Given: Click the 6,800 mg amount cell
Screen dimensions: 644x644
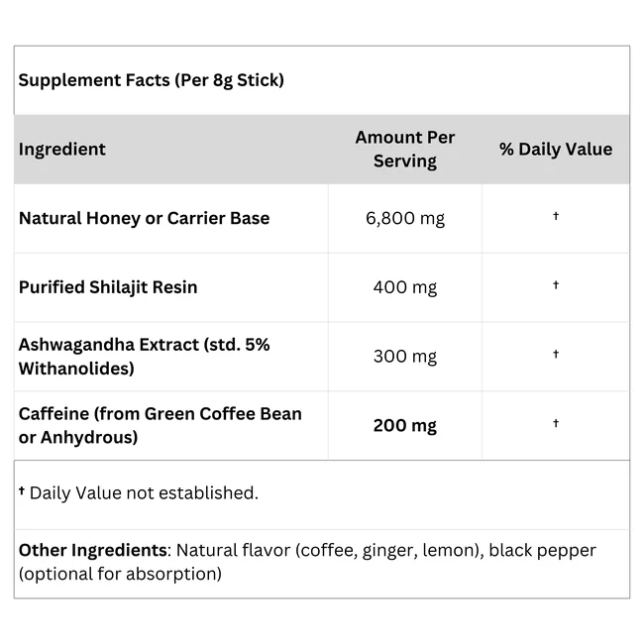Looking at the screenshot, I should pos(405,219).
